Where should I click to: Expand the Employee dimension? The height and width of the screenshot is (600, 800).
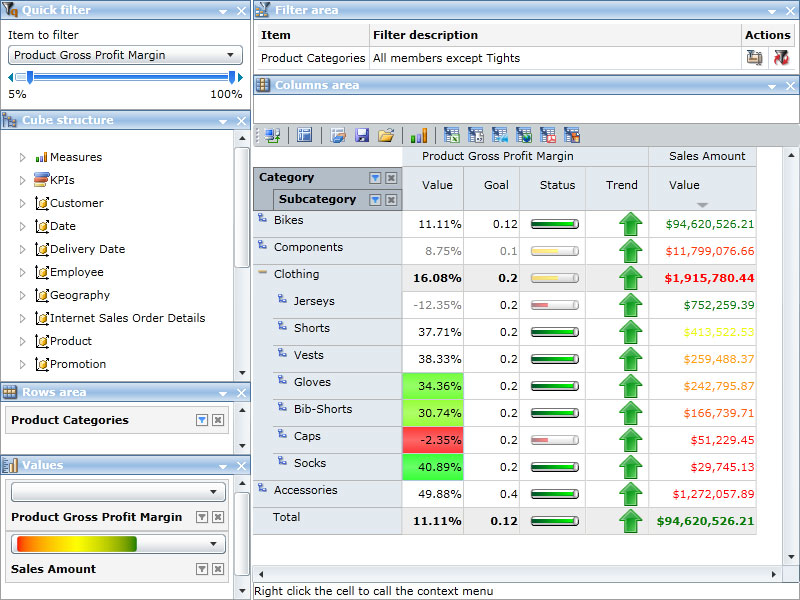22,272
